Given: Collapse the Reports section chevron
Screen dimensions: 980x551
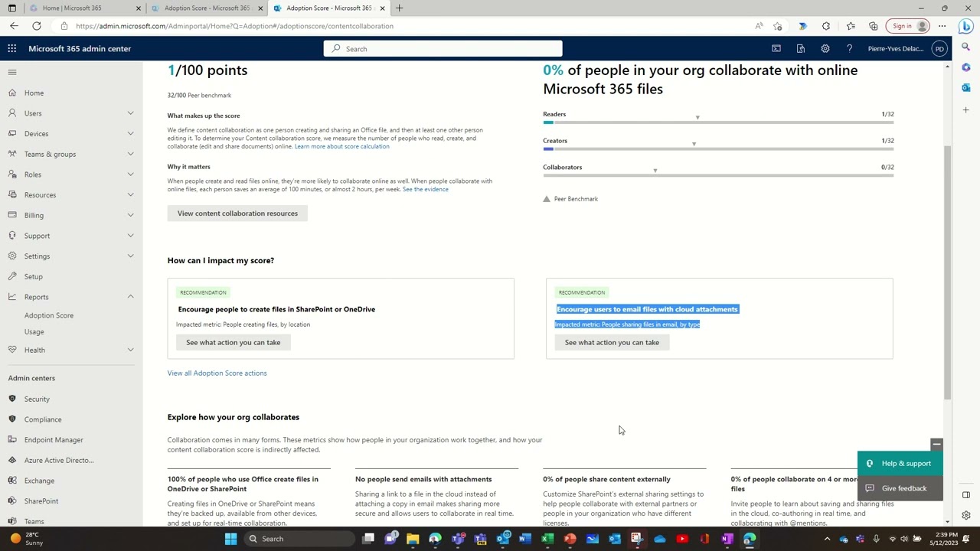Looking at the screenshot, I should (x=130, y=296).
